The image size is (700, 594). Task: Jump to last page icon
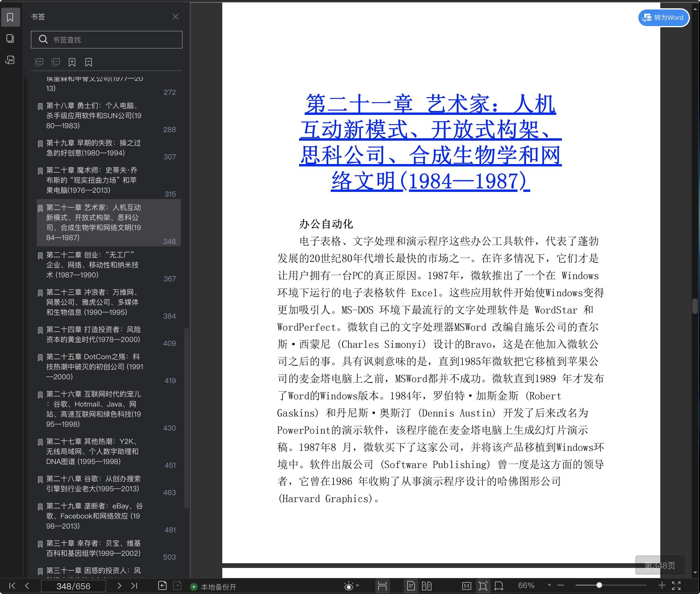(x=134, y=586)
